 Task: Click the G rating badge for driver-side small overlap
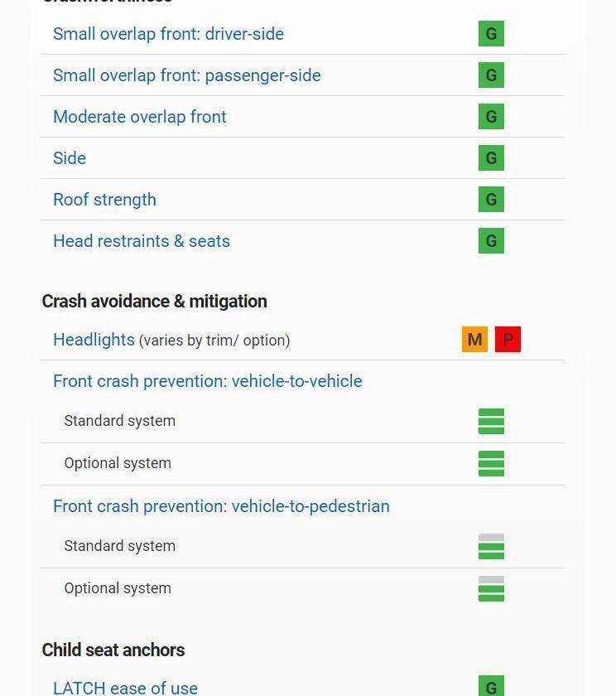pos(491,34)
